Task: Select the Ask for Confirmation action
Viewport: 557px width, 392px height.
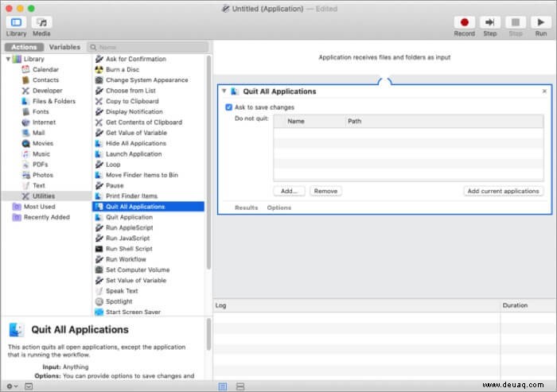Action: [x=136, y=59]
